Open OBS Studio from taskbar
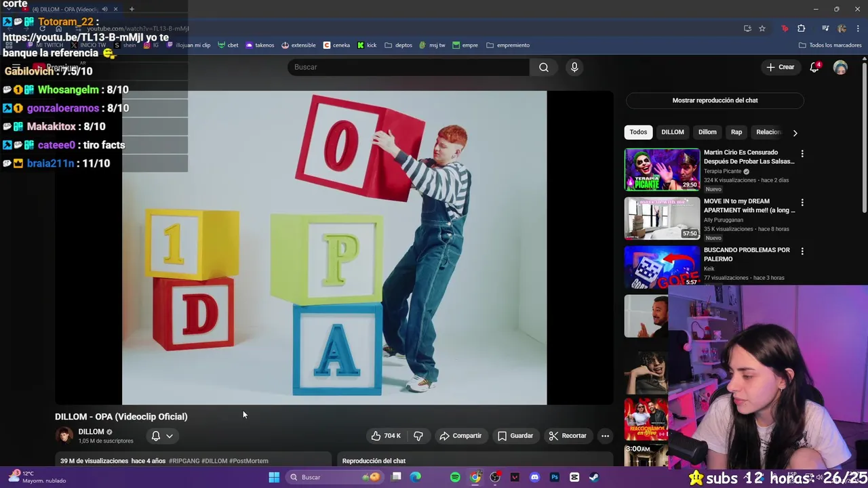This screenshot has width=868, height=488. click(495, 477)
